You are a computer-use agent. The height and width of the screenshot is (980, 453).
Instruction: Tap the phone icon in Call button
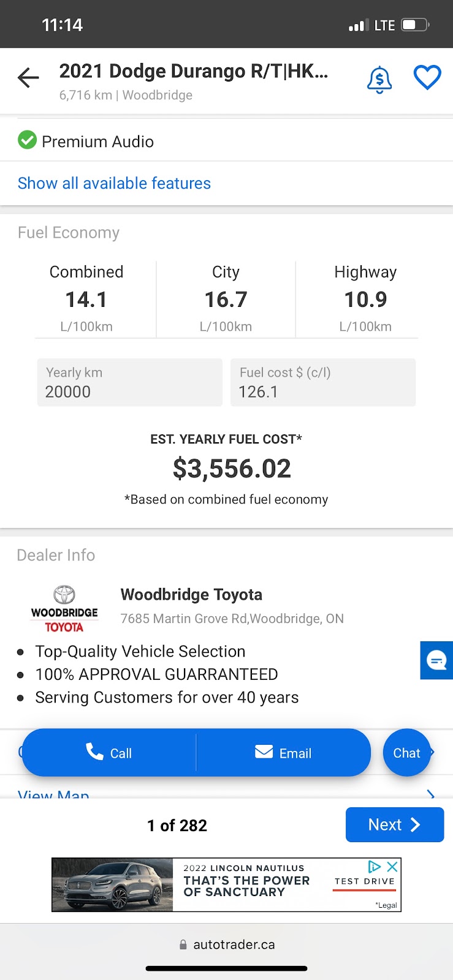tap(94, 752)
